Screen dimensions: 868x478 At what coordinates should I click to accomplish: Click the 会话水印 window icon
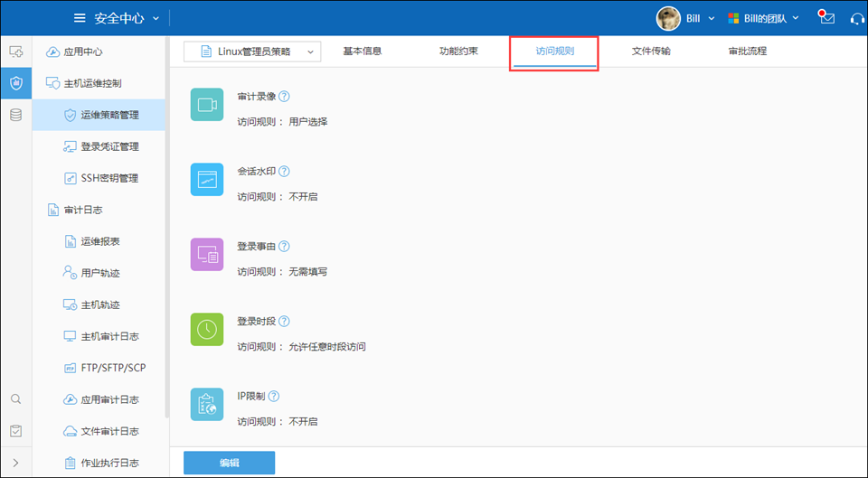207,179
